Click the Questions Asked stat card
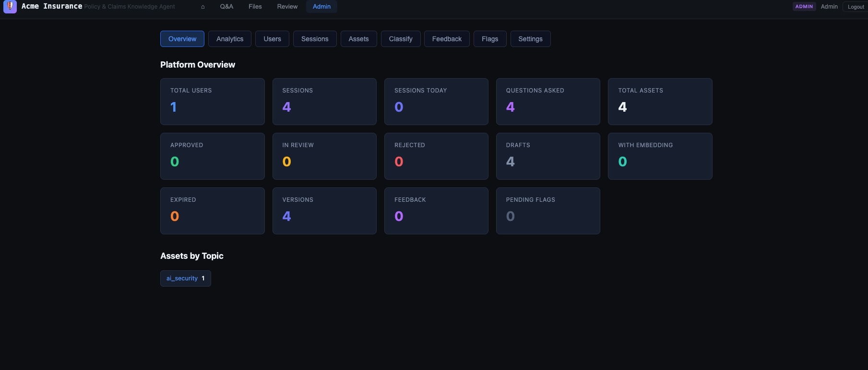Viewport: 868px width, 370px height. (548, 102)
